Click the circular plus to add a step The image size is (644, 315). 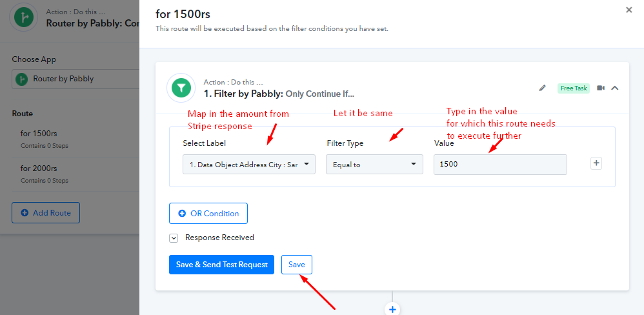392,309
